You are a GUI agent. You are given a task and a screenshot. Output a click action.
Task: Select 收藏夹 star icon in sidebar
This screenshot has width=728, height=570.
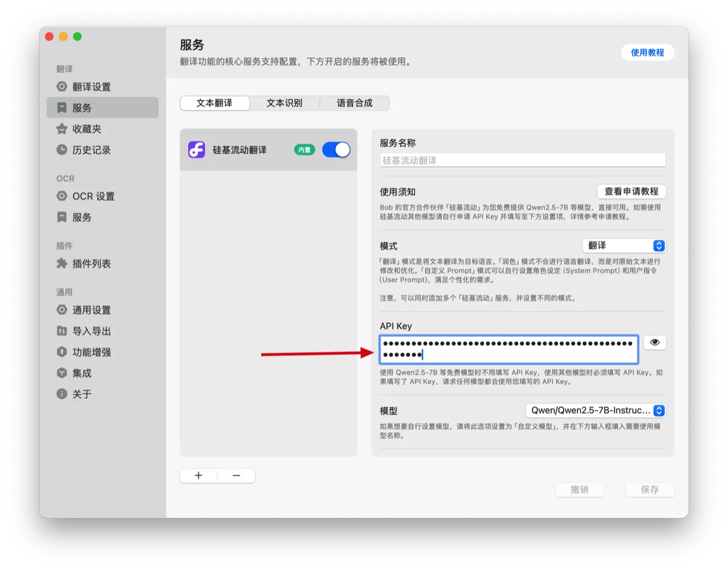pos(61,129)
